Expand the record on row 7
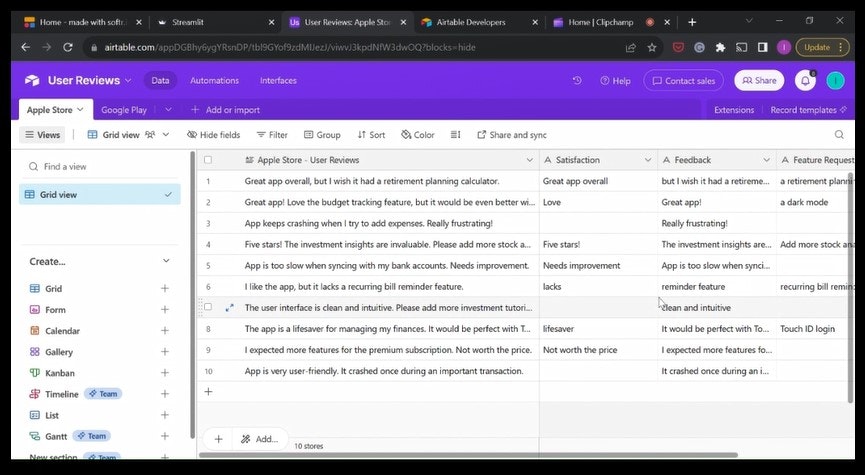The height and width of the screenshot is (475, 865). [229, 308]
